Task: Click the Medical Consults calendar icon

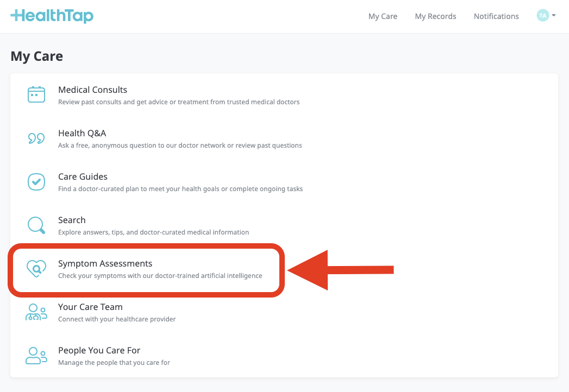Action: click(36, 95)
